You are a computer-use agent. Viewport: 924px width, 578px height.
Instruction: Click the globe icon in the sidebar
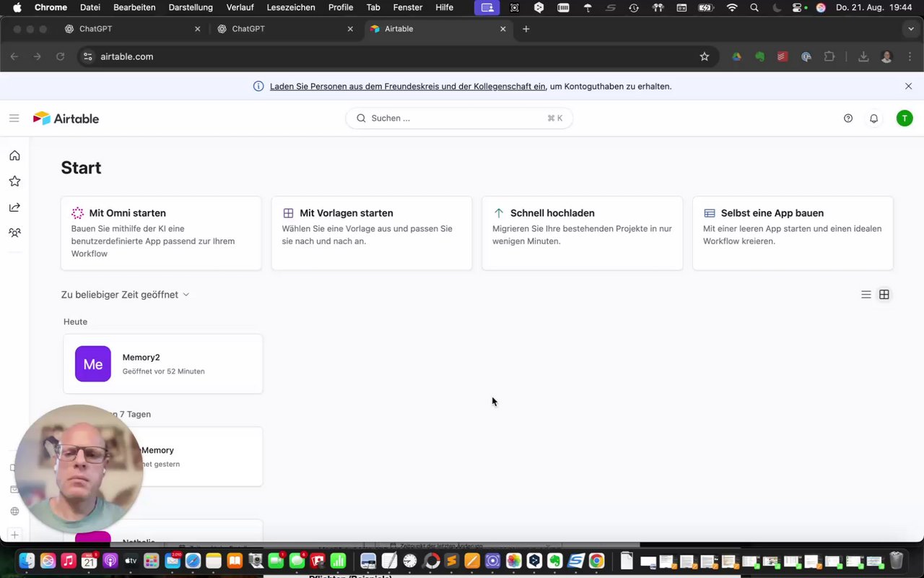pyautogui.click(x=14, y=512)
